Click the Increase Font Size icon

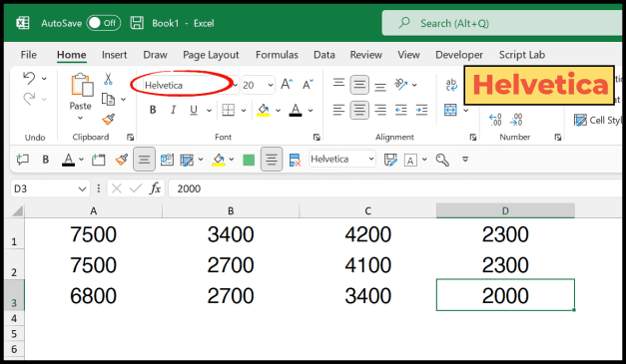point(287,84)
